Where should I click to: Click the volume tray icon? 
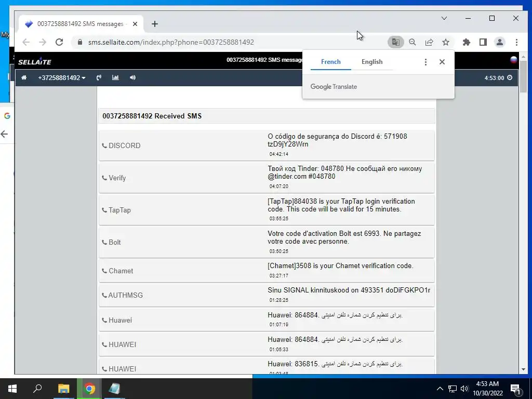pyautogui.click(x=464, y=389)
